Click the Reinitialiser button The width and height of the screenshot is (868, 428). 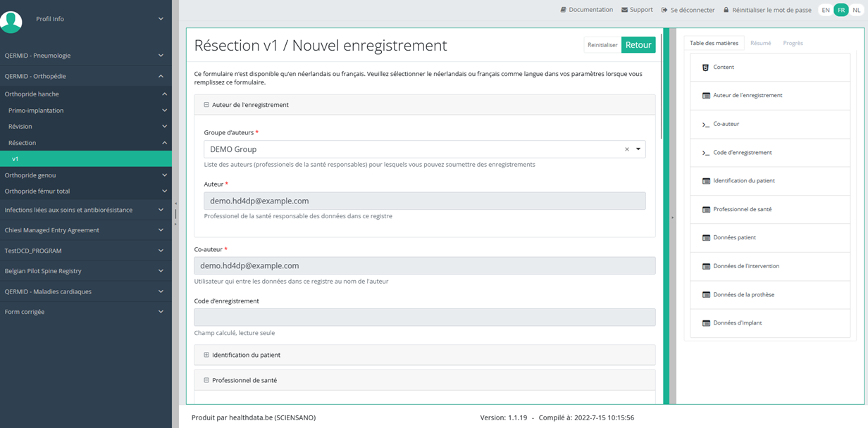(602, 45)
